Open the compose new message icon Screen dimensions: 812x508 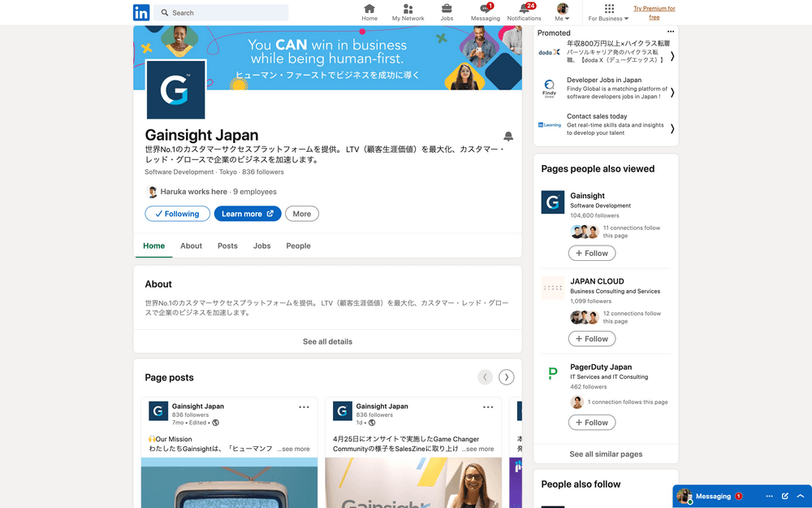785,496
